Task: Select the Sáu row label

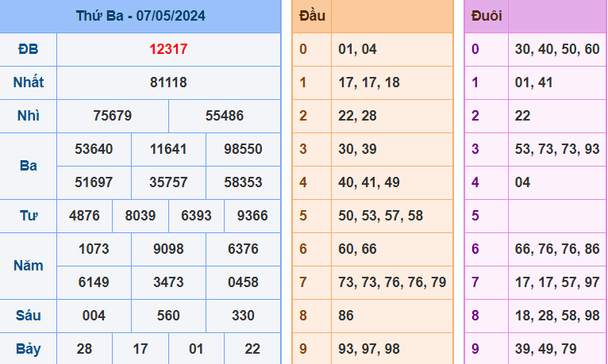Action: [x=29, y=316]
